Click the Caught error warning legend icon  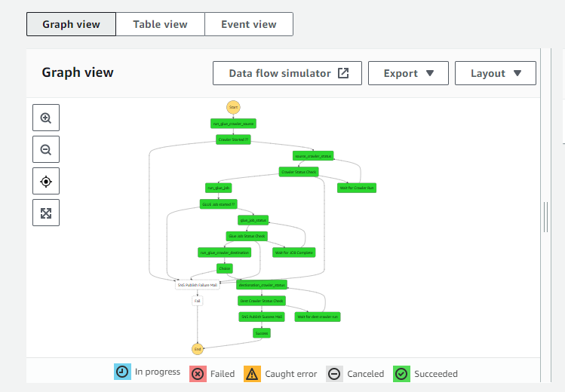[x=251, y=373]
